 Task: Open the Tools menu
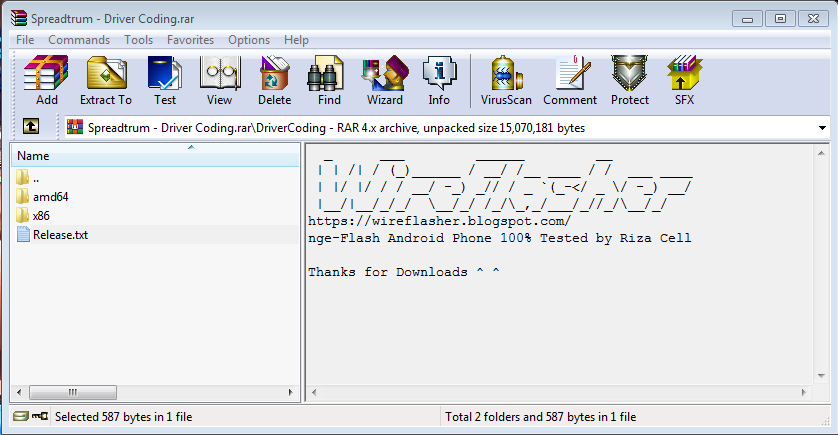point(138,40)
